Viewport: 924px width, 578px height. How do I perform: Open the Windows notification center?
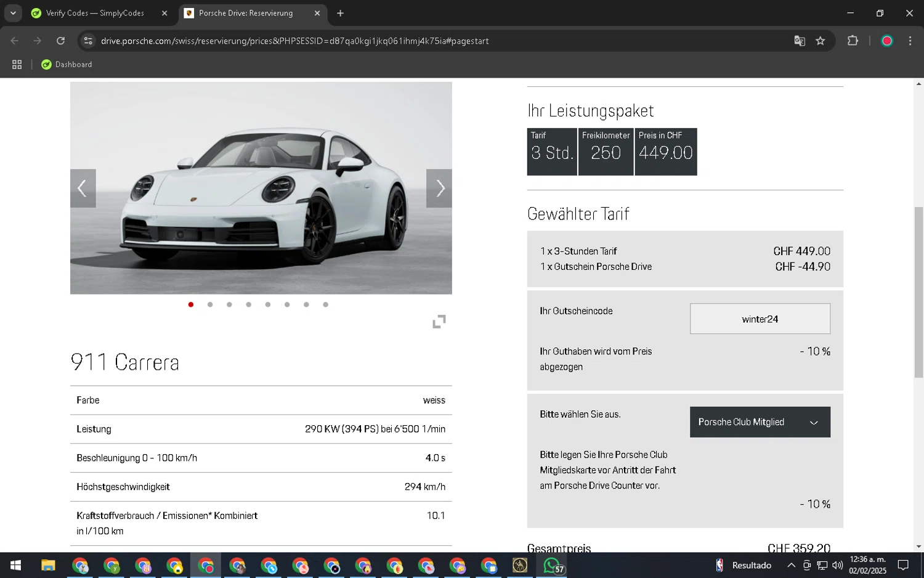point(903,565)
